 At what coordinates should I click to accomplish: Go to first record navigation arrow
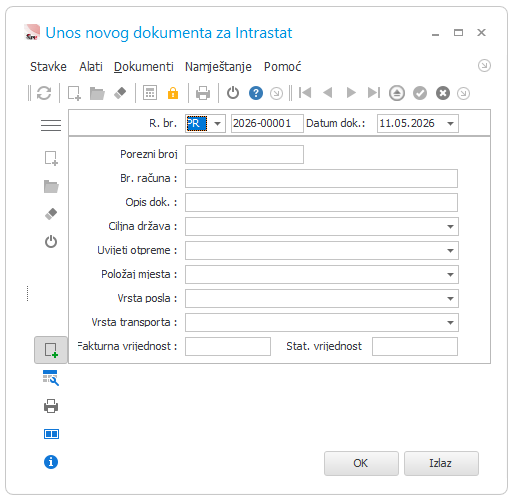[x=305, y=93]
